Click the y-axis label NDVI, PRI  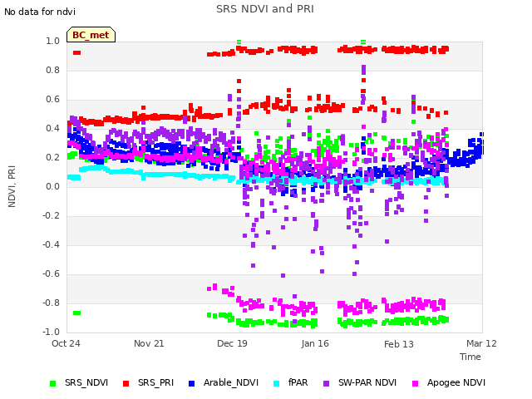coord(12,186)
